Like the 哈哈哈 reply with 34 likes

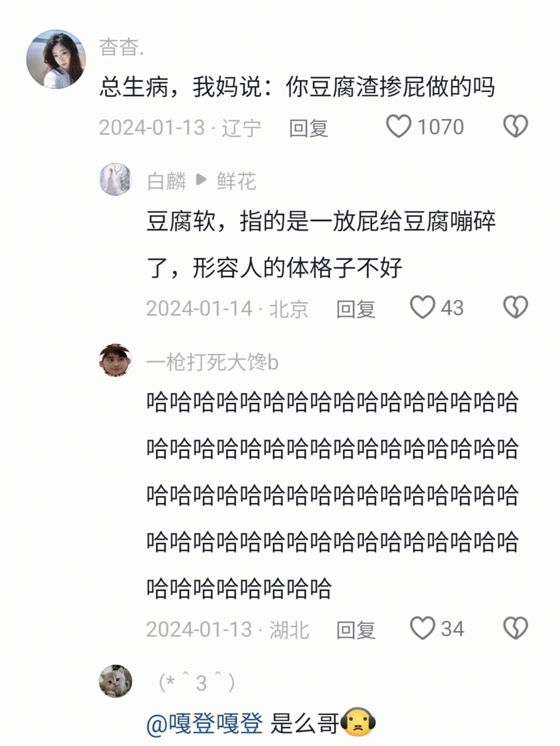[422, 628]
